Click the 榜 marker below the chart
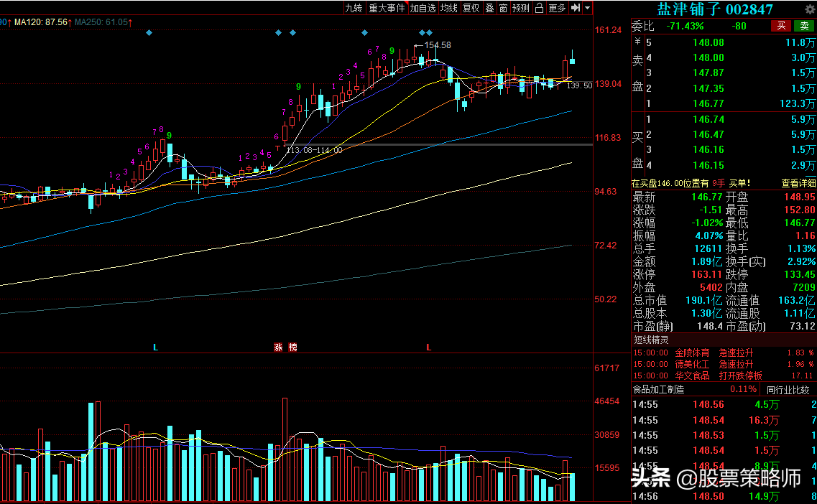Viewport: 817px width, 504px height. (x=292, y=347)
